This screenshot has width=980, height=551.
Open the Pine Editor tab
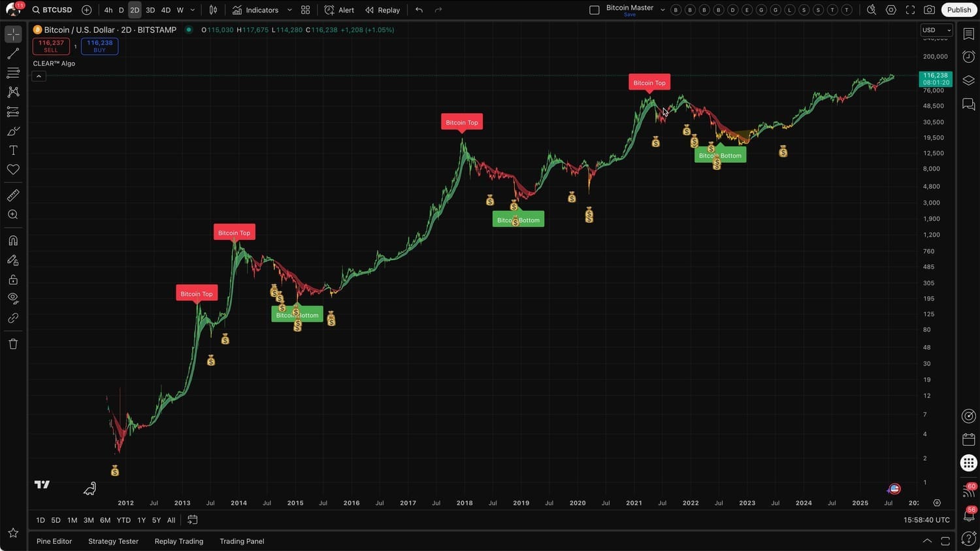[x=54, y=541]
